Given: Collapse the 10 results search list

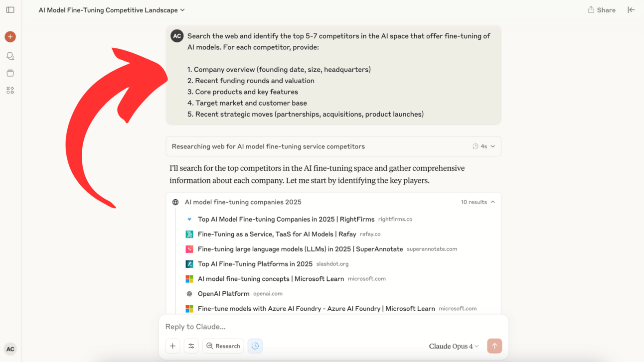Looking at the screenshot, I should click(492, 202).
